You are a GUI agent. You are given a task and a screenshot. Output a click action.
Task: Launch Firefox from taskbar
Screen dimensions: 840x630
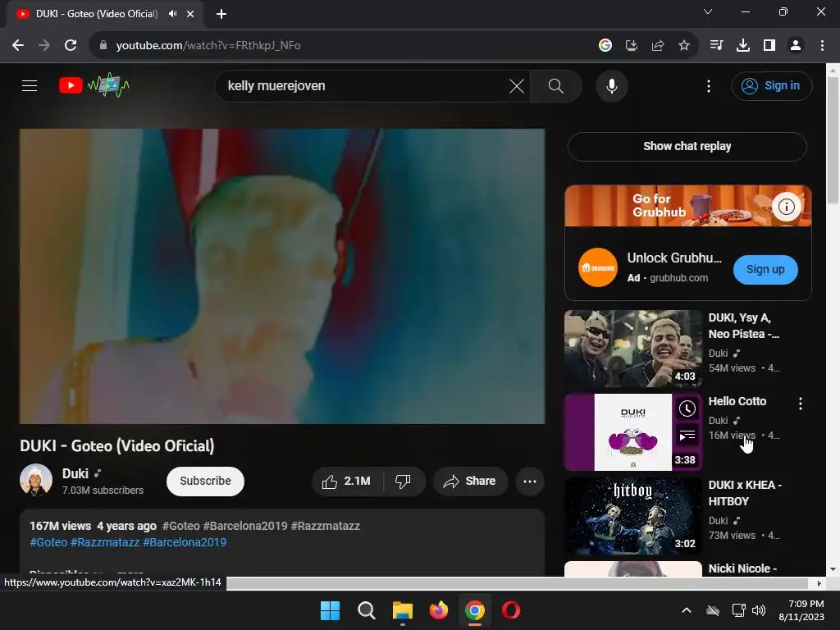[439, 610]
